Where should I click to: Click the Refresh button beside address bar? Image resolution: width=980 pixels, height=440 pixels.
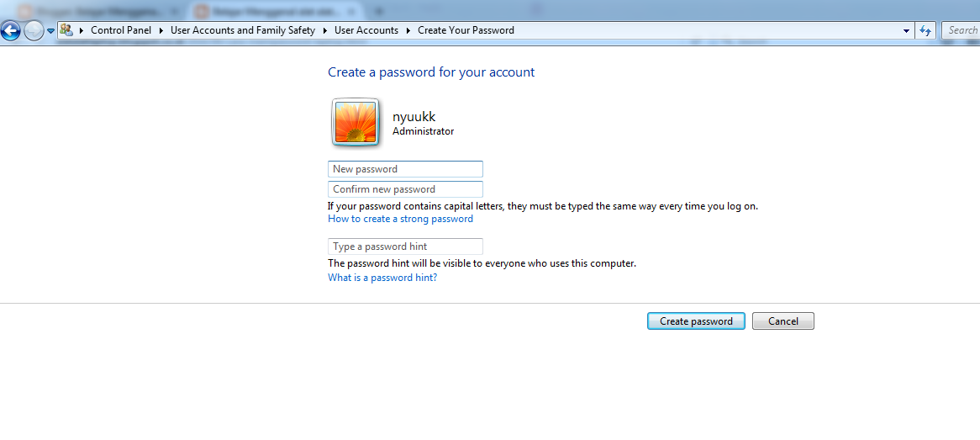tap(925, 30)
